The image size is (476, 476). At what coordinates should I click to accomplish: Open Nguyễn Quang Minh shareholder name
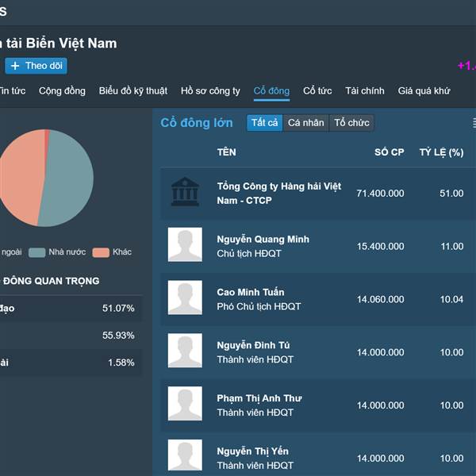(x=263, y=240)
